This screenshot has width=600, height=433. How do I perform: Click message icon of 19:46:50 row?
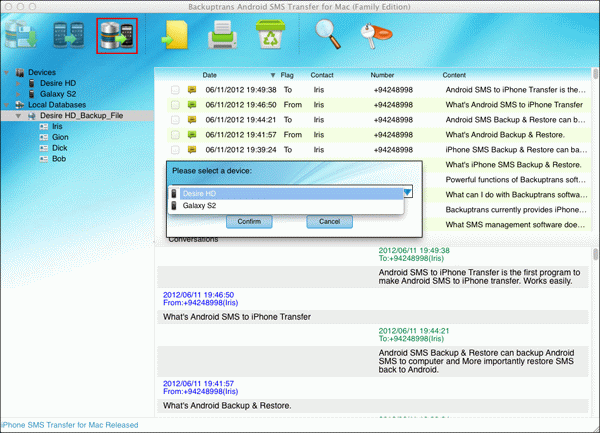192,105
